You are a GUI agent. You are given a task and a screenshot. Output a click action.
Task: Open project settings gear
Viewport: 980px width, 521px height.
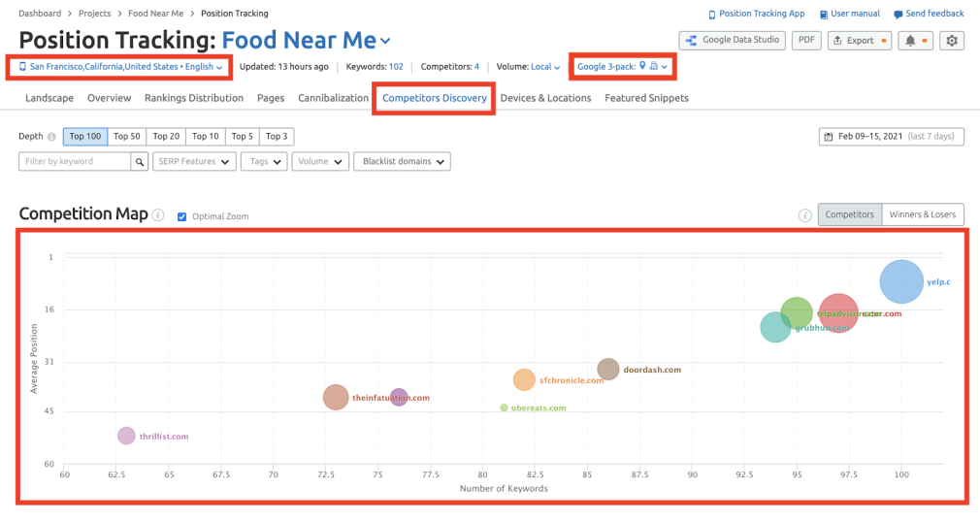(x=951, y=41)
